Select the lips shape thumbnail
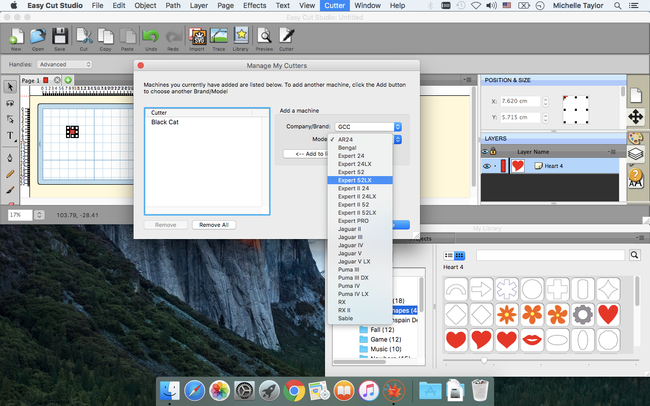Screen dimensions: 650x406 coord(532,340)
